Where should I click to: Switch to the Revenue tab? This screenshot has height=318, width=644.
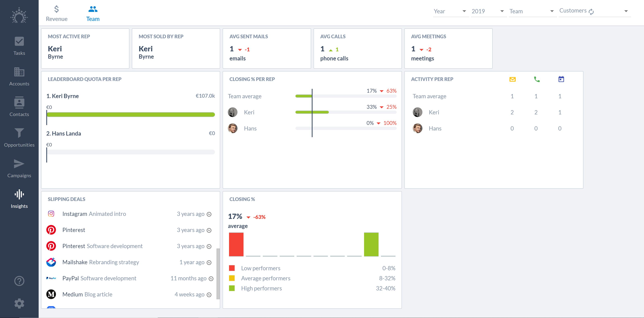(57, 14)
